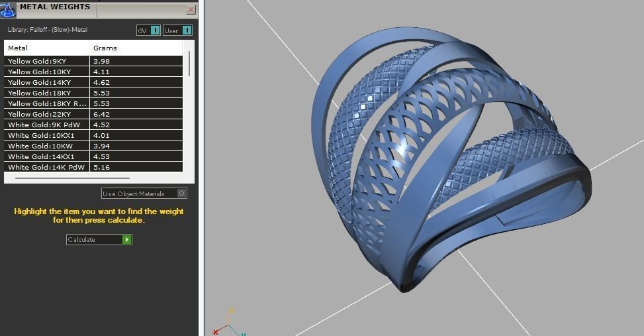Click the Library: Falloff - (Slow)-Metal label
This screenshot has height=336, width=644.
coord(48,30)
